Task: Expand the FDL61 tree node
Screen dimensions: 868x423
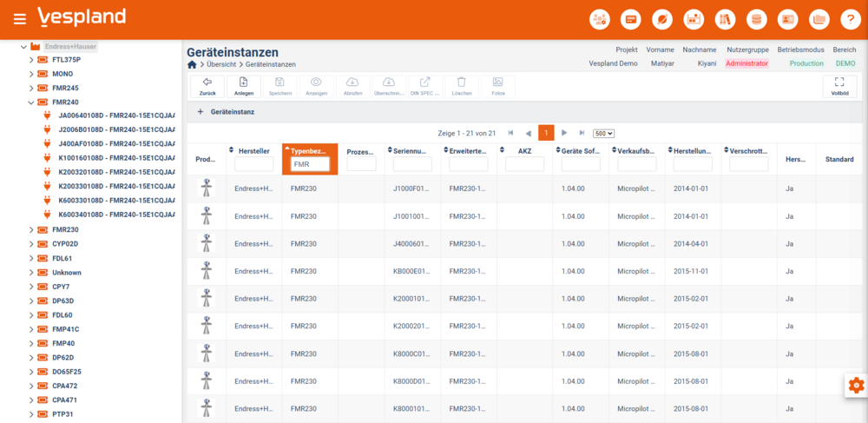Action: (31, 259)
